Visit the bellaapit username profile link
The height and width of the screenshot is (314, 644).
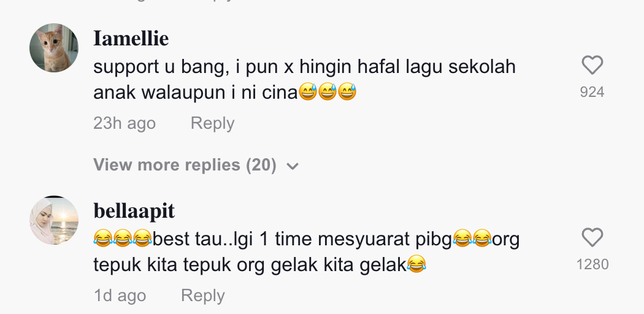(x=134, y=211)
